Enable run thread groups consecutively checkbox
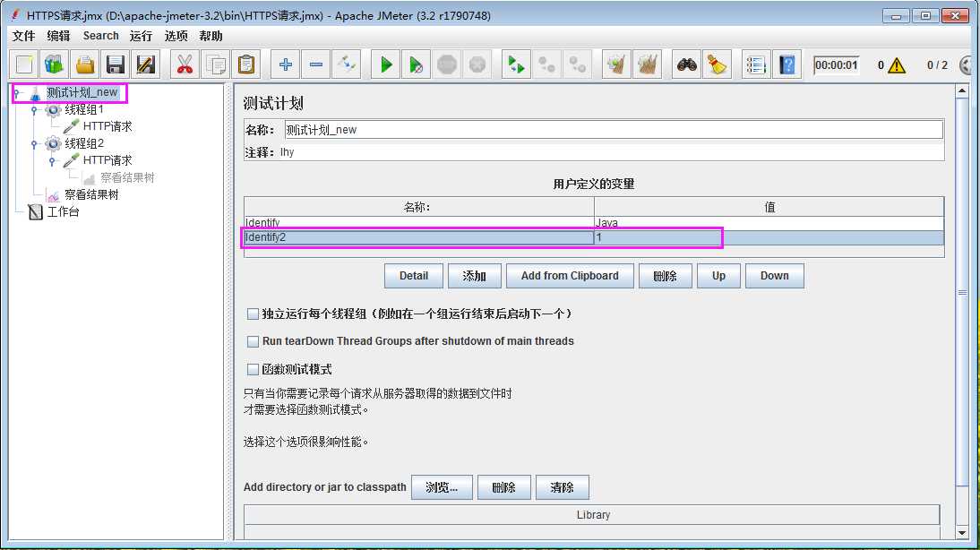Image resolution: width=980 pixels, height=550 pixels. point(253,314)
